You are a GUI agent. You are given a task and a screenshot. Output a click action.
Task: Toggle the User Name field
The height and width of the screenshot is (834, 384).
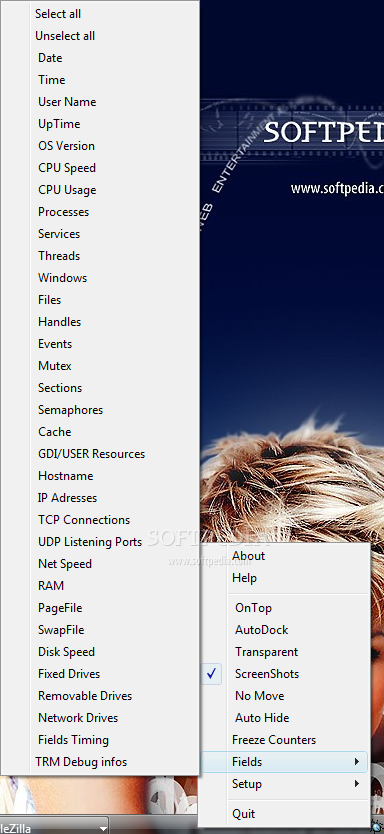click(100, 102)
